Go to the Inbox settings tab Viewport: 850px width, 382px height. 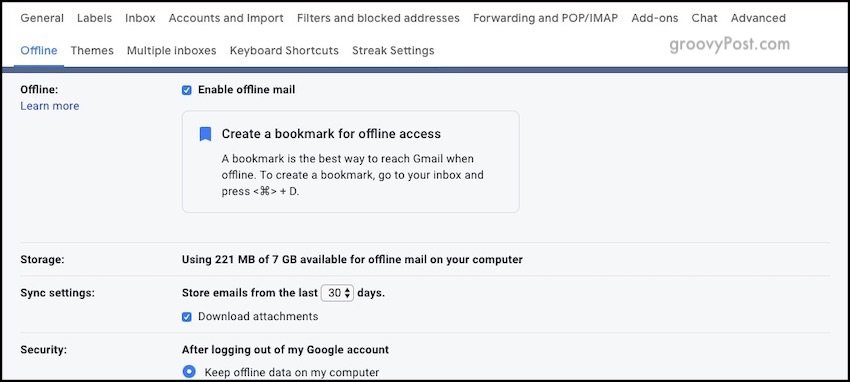(140, 18)
